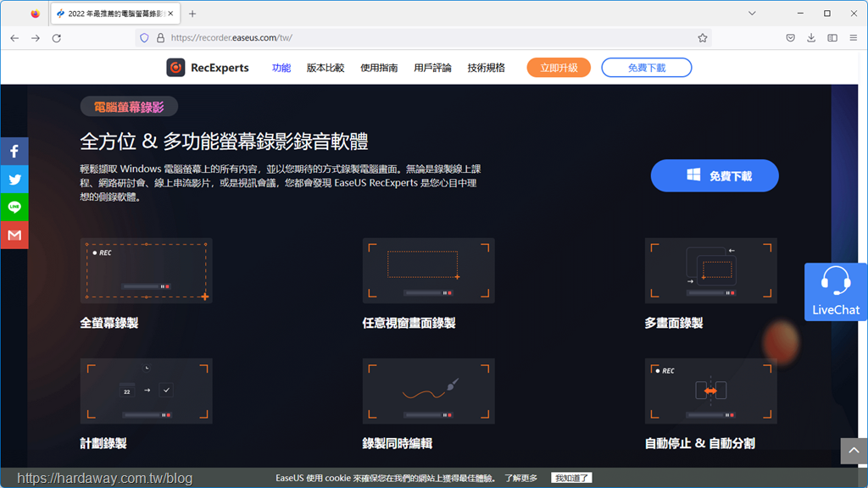The width and height of the screenshot is (868, 488).
Task: Open the Firefox downloads panel
Action: [811, 38]
